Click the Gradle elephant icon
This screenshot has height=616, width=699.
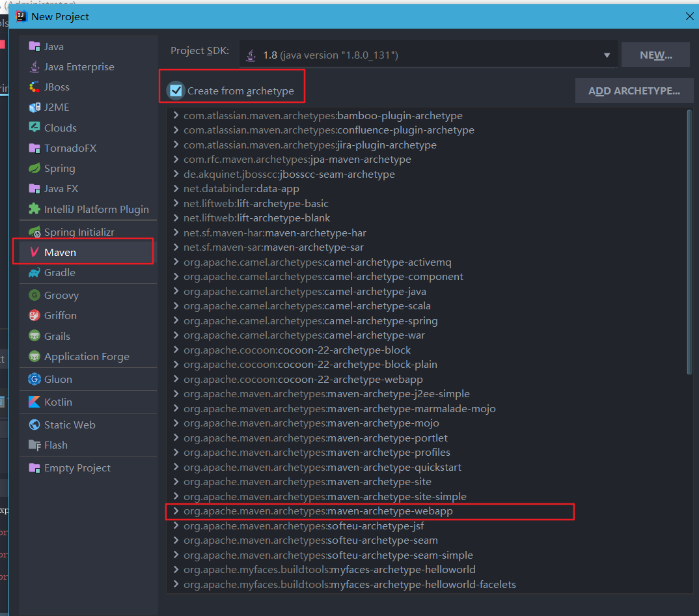pos(34,273)
